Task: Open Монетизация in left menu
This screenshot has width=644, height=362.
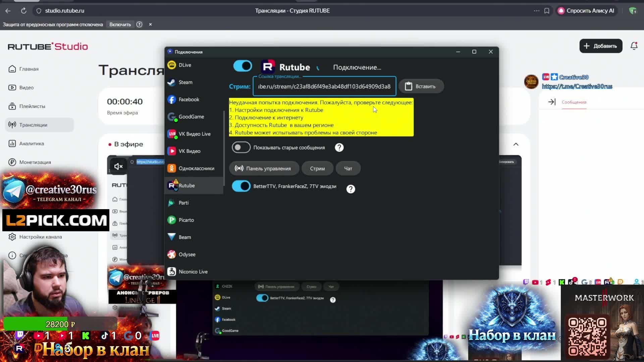Action: (35, 162)
